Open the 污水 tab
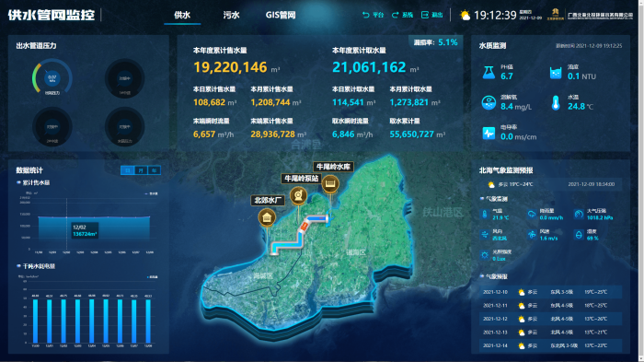Viewport: 644px width, 362px height. [x=231, y=16]
